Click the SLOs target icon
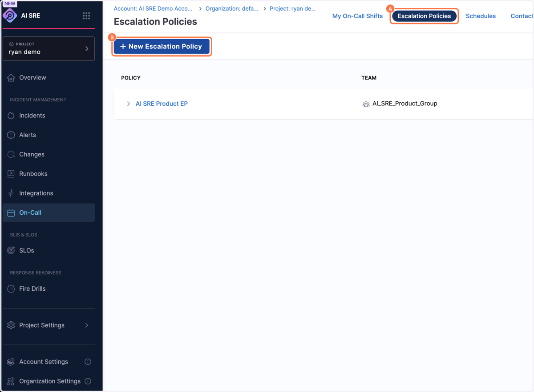Viewport: 534px width, 392px height. (x=11, y=251)
